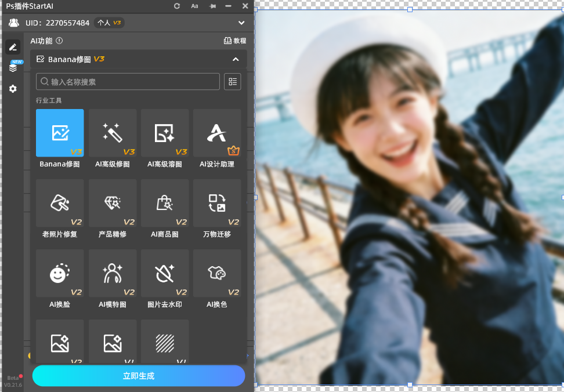Click the 立即生成 generate button
Image resolution: width=564 pixels, height=392 pixels.
pos(139,376)
